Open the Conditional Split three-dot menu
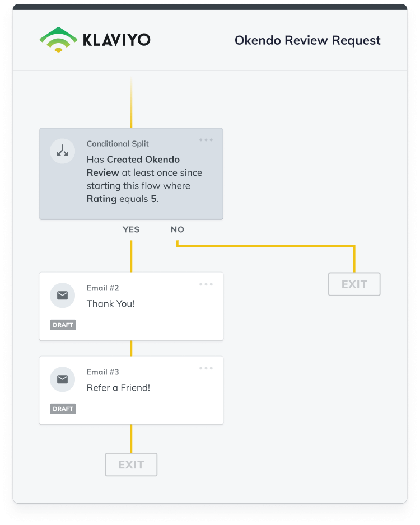Screen dimensions: 420x525 (x=206, y=140)
